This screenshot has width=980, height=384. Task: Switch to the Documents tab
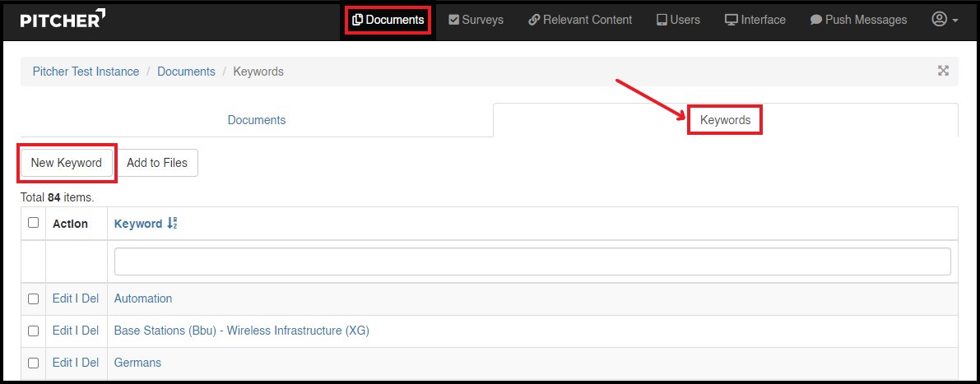(257, 120)
